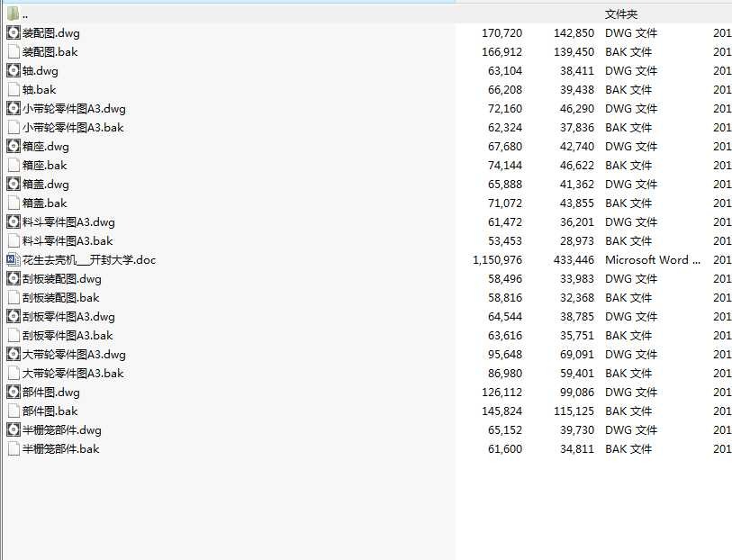
Task: Select the file name 装配图.dwg
Action: 51,33
